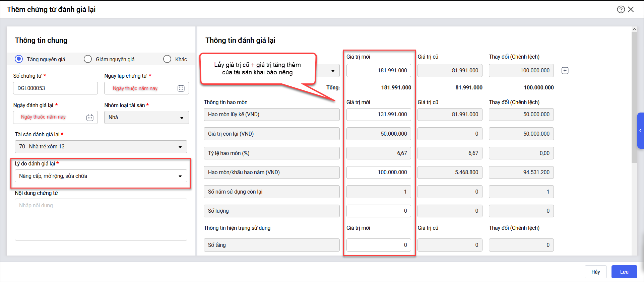The image size is (644, 282).
Task: Select Giảm nguyên giá radio option
Action: pyautogui.click(x=88, y=59)
